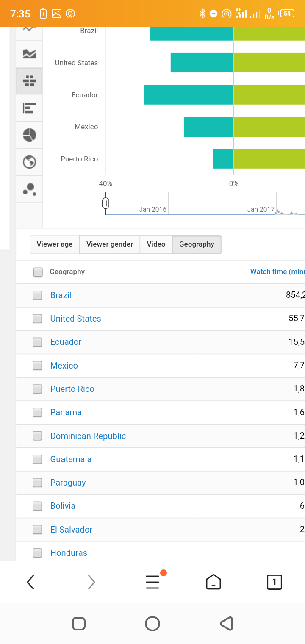This screenshot has height=644, width=305.
Task: Sort by Watch time column header
Action: click(277, 272)
